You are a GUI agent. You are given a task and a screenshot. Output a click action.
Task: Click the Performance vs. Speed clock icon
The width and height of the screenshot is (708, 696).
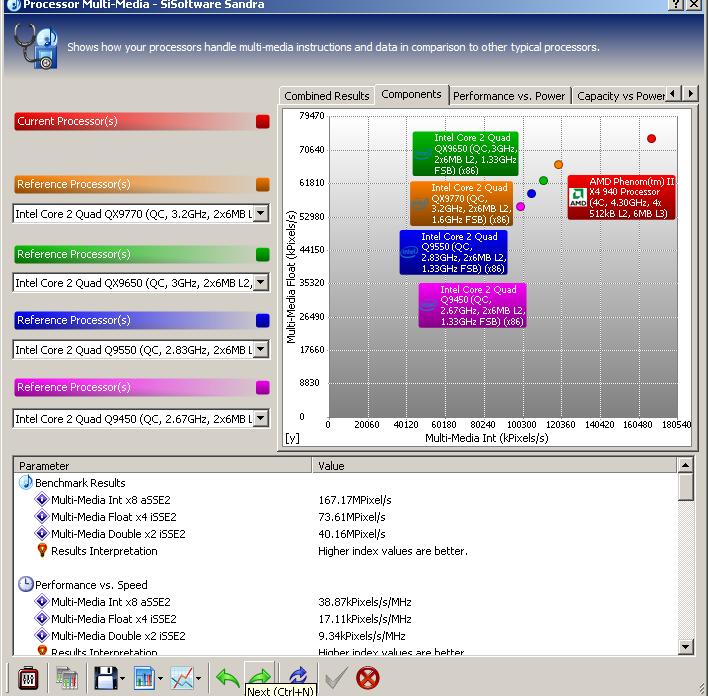point(26,584)
